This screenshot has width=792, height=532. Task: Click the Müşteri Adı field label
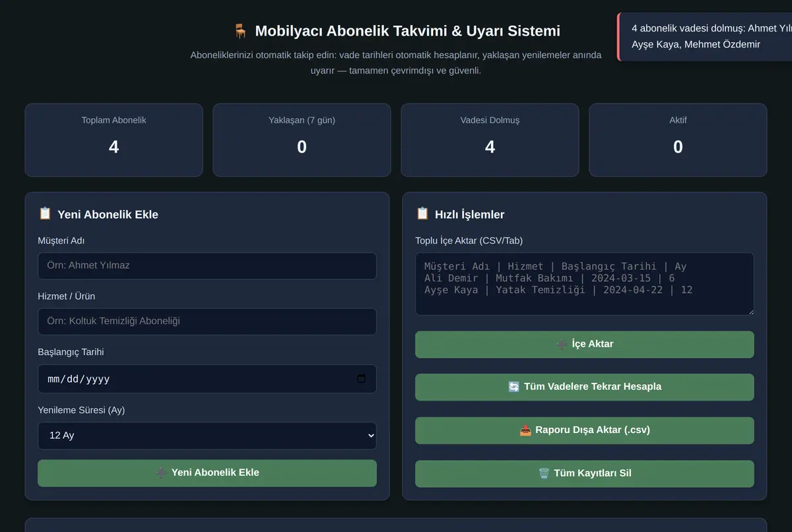coord(61,240)
